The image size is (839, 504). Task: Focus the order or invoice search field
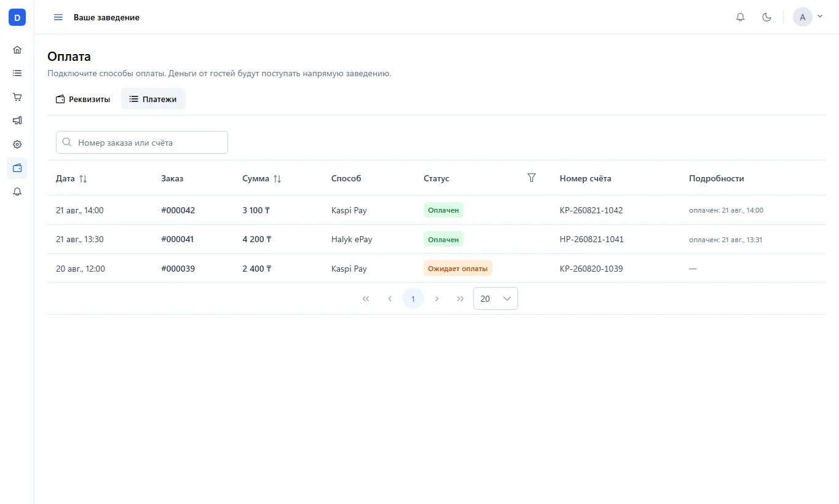[x=142, y=142]
